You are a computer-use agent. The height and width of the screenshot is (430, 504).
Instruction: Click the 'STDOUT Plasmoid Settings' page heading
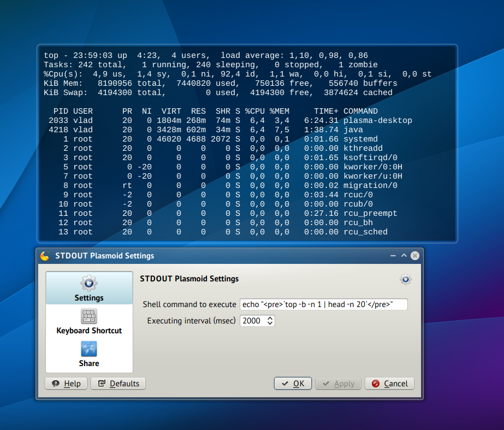click(189, 279)
